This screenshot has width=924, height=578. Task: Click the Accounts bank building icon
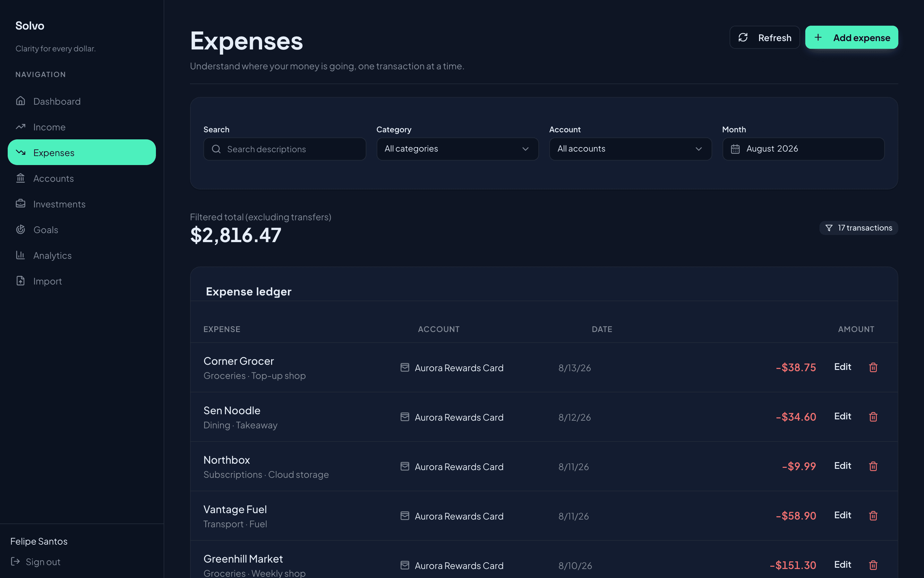pyautogui.click(x=21, y=178)
